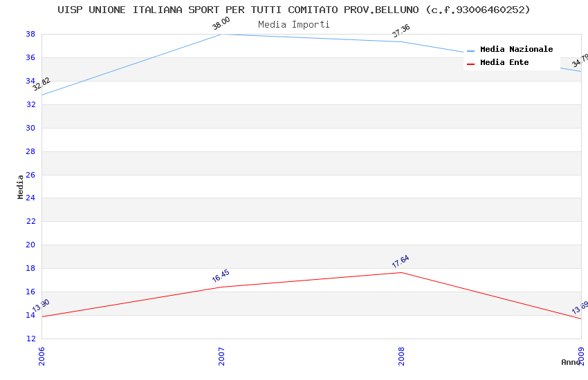Image resolution: width=588 pixels, height=380 pixels.
Task: Click the 2009 x-axis label
Action: [581, 356]
